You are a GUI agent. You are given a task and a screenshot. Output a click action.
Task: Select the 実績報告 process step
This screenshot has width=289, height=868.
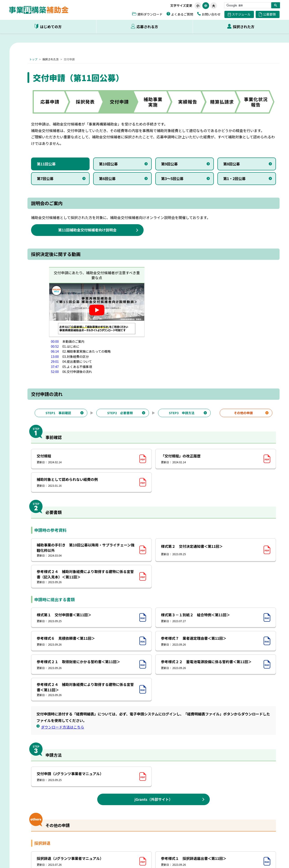point(187,102)
